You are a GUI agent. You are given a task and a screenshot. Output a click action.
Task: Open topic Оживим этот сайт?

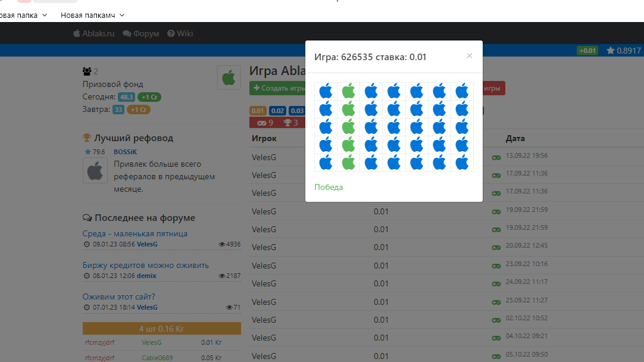point(118,297)
